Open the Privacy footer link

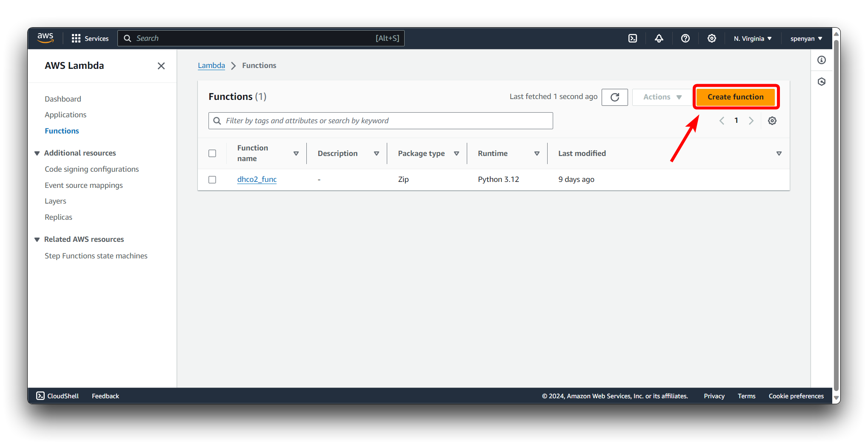click(x=714, y=396)
